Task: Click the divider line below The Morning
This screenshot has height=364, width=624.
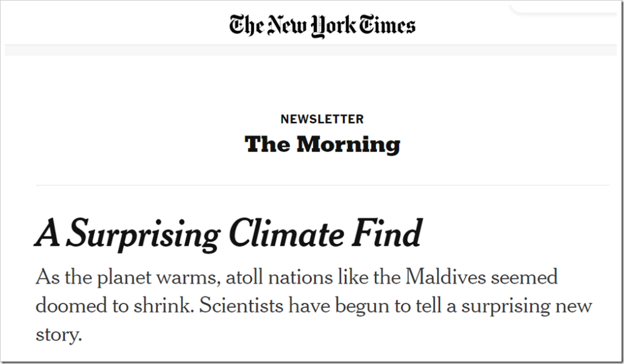Action: (x=322, y=185)
